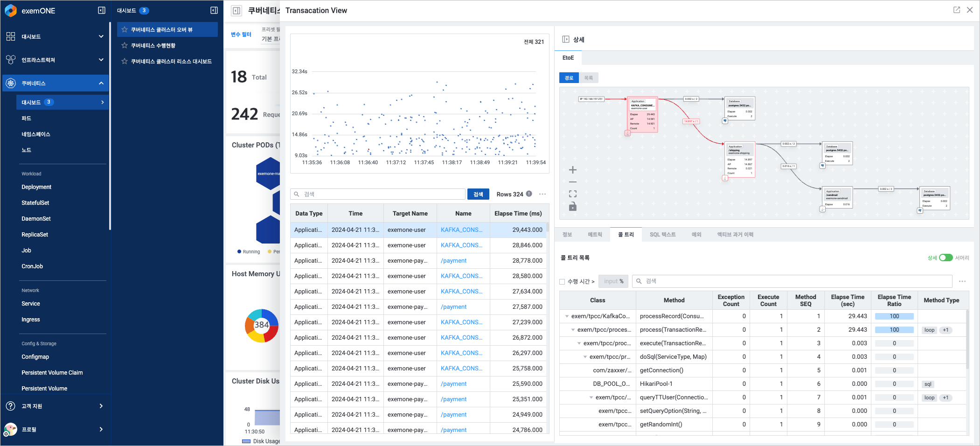Toggle the lock icon on path diagram

click(573, 206)
